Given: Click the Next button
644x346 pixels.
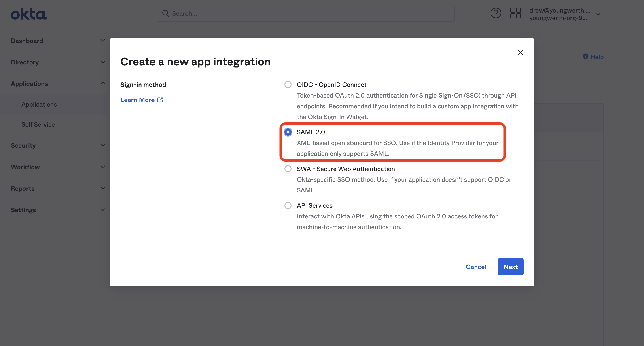Looking at the screenshot, I should point(510,267).
